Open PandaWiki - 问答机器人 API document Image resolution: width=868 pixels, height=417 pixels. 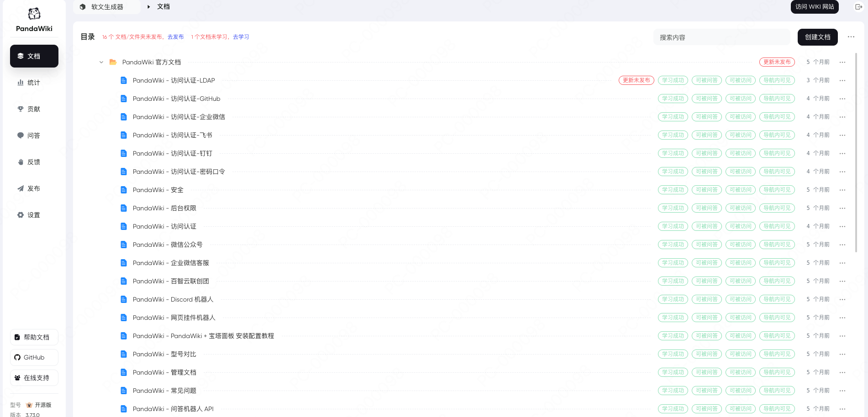pos(173,409)
